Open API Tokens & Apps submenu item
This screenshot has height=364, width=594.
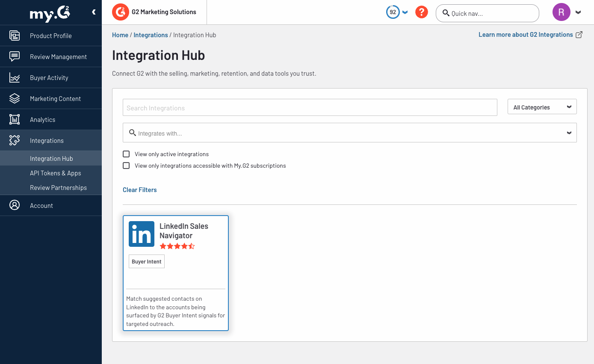click(x=55, y=173)
